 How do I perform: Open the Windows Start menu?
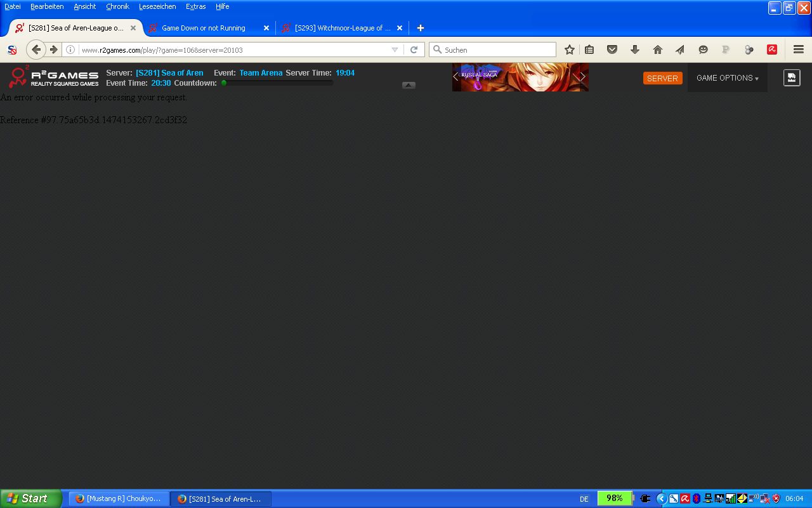pyautogui.click(x=30, y=498)
